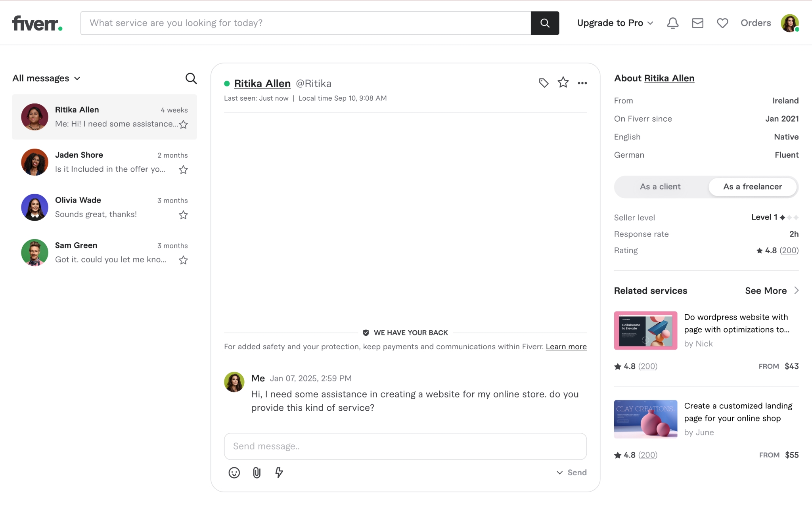Open the Upgrade to Pro dropdown

coord(615,23)
